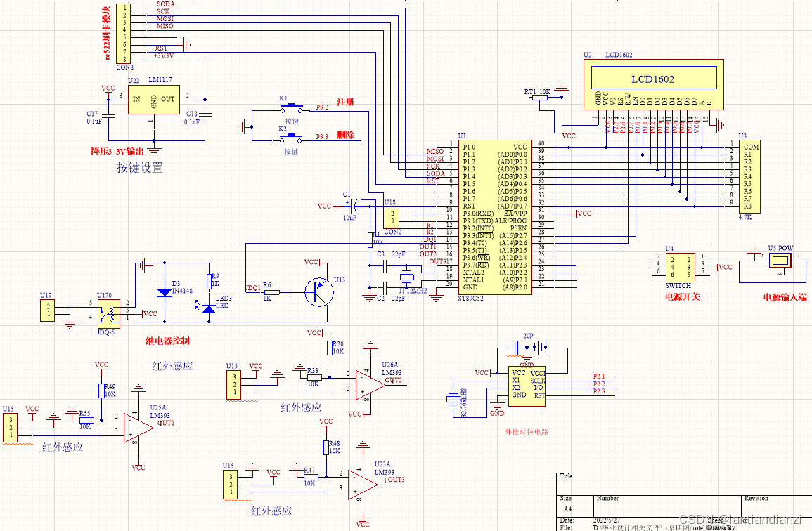Click the 20P capacitor in clock circuit
This screenshot has height=531, width=812.
coord(517,347)
